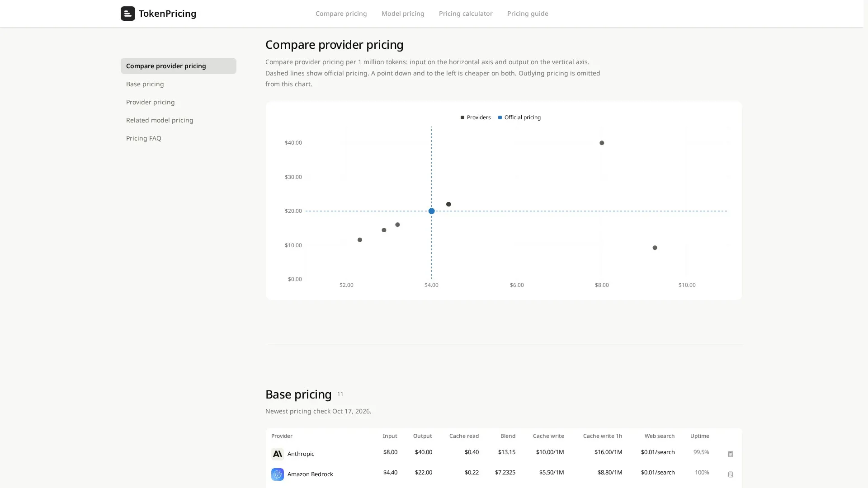Open the Pricing guide nav item
Image resolution: width=868 pixels, height=488 pixels.
528,14
